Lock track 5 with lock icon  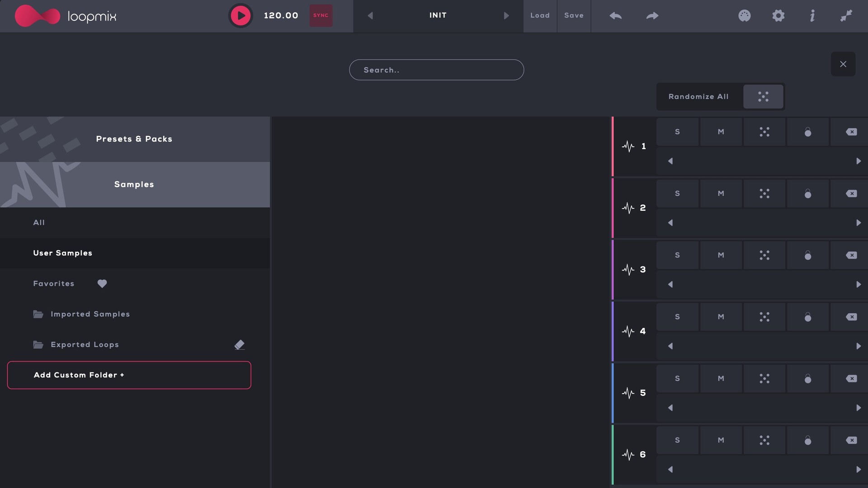tap(807, 379)
